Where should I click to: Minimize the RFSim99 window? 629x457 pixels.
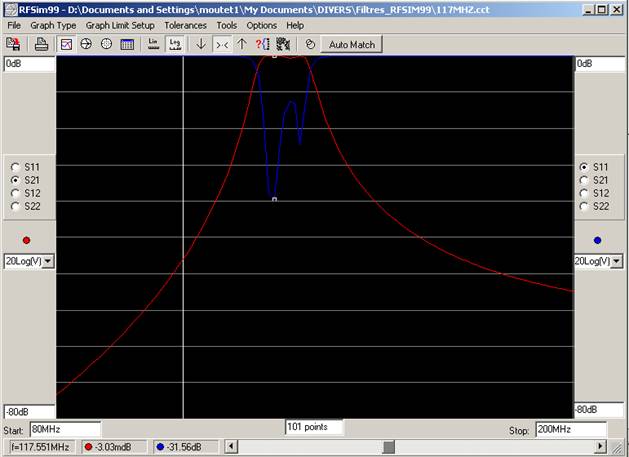click(588, 10)
